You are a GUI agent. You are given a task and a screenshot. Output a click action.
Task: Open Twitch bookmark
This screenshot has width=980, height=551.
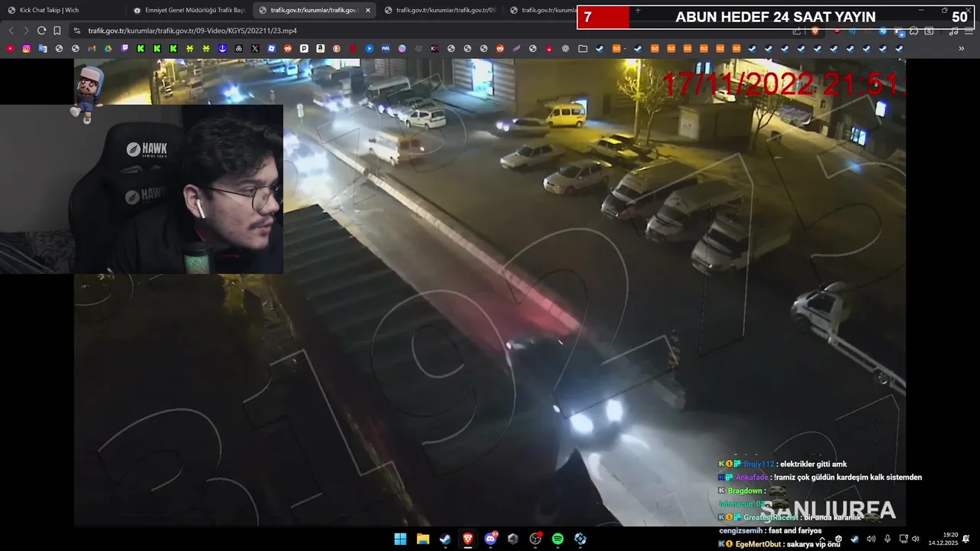[125, 48]
